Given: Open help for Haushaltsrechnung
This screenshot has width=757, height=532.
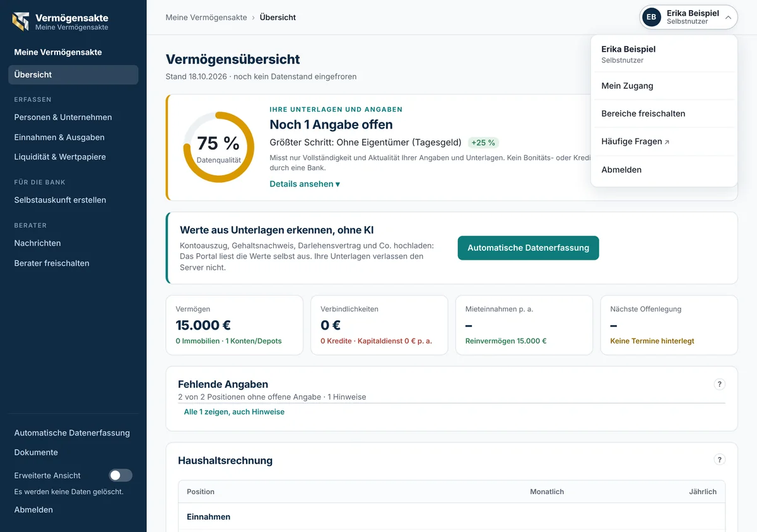Looking at the screenshot, I should pyautogui.click(x=719, y=460).
